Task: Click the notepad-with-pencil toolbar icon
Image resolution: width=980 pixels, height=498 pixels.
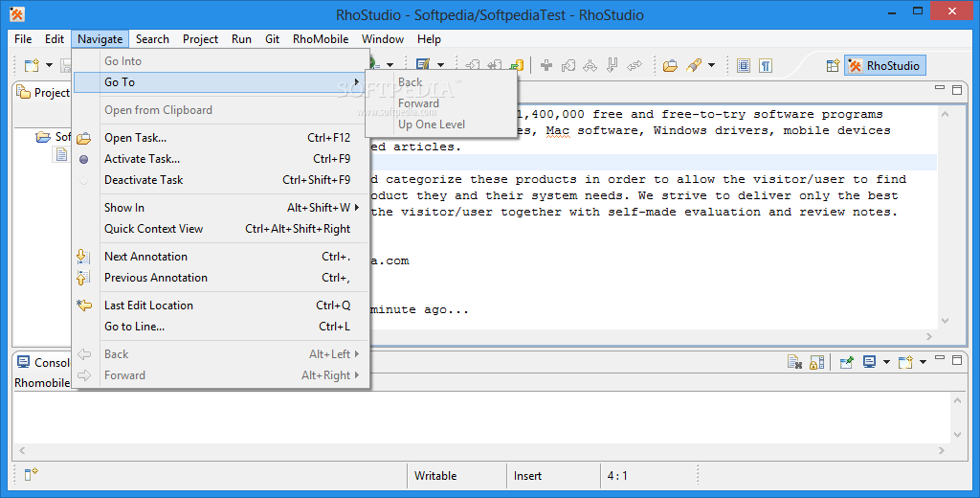Action: pos(423,65)
